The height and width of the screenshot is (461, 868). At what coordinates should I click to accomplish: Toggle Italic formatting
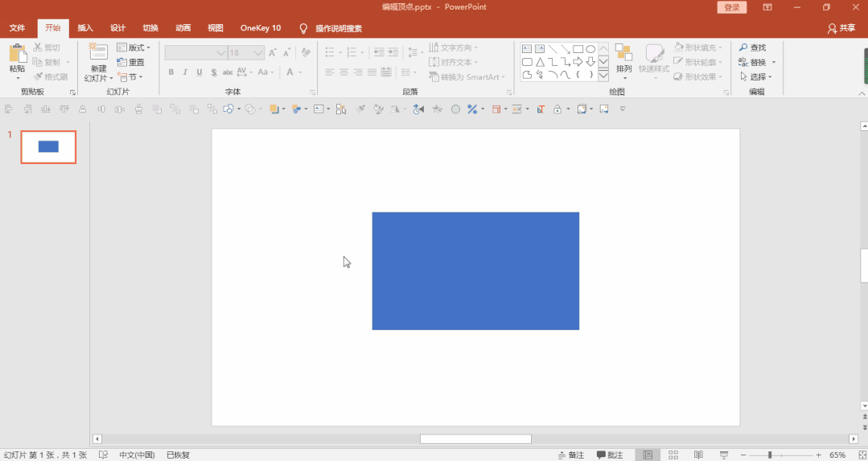(x=185, y=72)
